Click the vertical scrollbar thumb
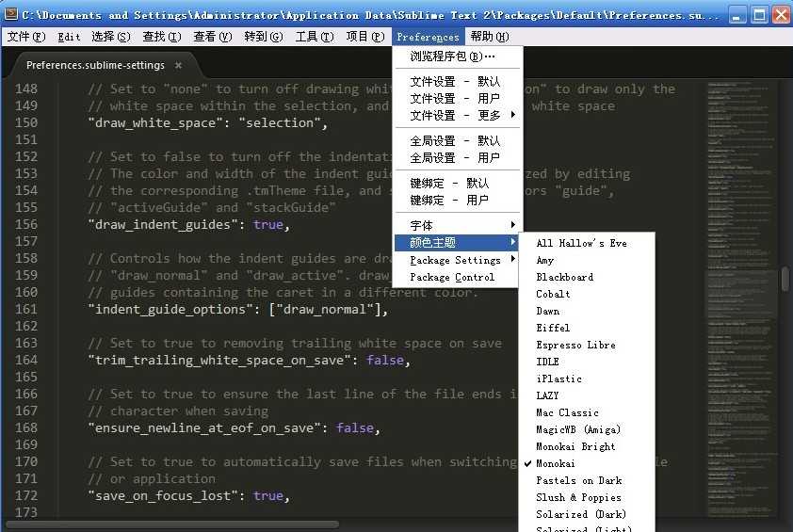This screenshot has width=793, height=532. pos(785,278)
